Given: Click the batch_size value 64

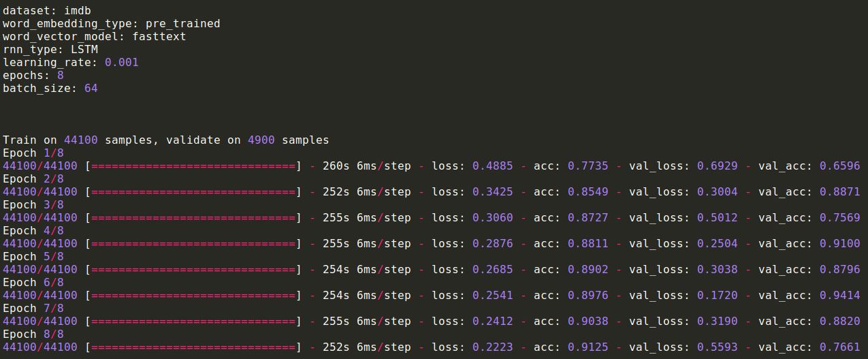Looking at the screenshot, I should click(x=91, y=88).
